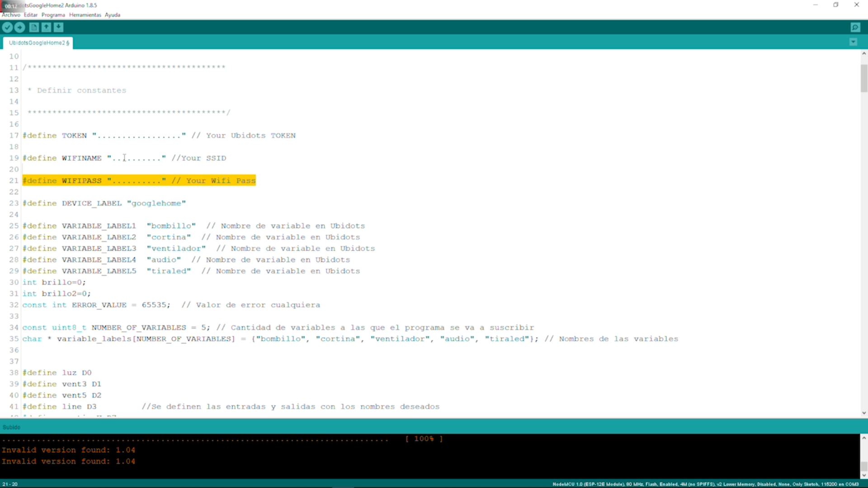The height and width of the screenshot is (488, 868).
Task: Click the first "Invalid version found: 1.04" line
Action: pyautogui.click(x=68, y=450)
